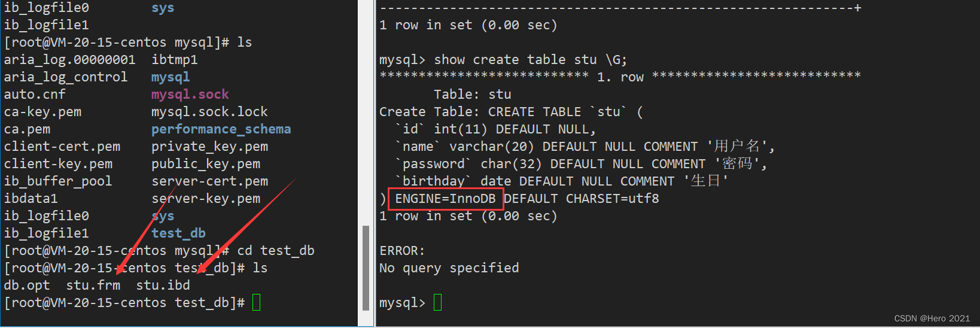Click the `password` char(32) column line
The image size is (980, 328).
580,164
